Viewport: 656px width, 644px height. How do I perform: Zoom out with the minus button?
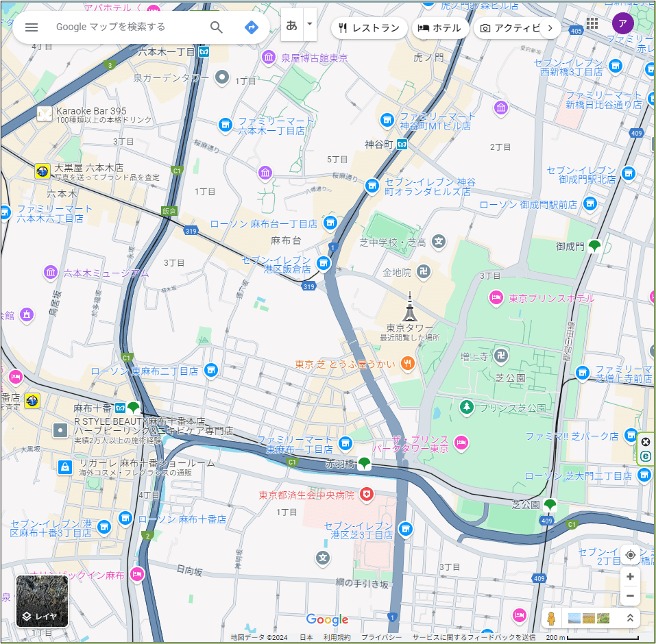coord(630,595)
